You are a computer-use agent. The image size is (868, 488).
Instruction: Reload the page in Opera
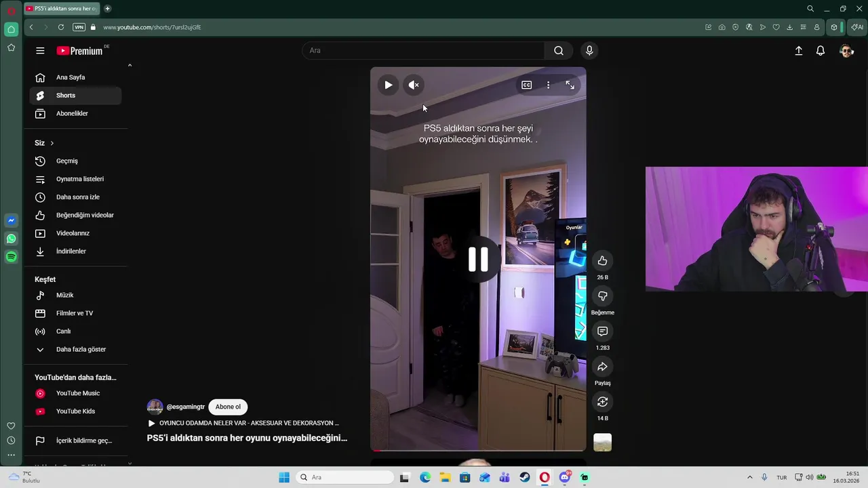60,27
